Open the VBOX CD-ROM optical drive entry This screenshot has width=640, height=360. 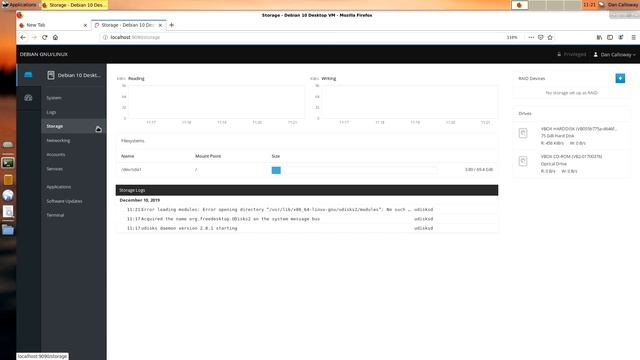pyautogui.click(x=571, y=164)
